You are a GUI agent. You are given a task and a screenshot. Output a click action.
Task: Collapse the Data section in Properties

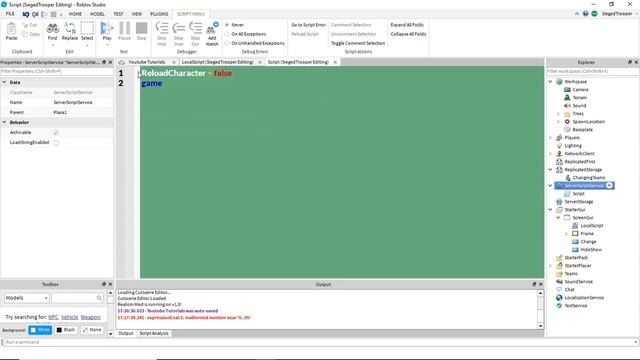tap(4, 82)
